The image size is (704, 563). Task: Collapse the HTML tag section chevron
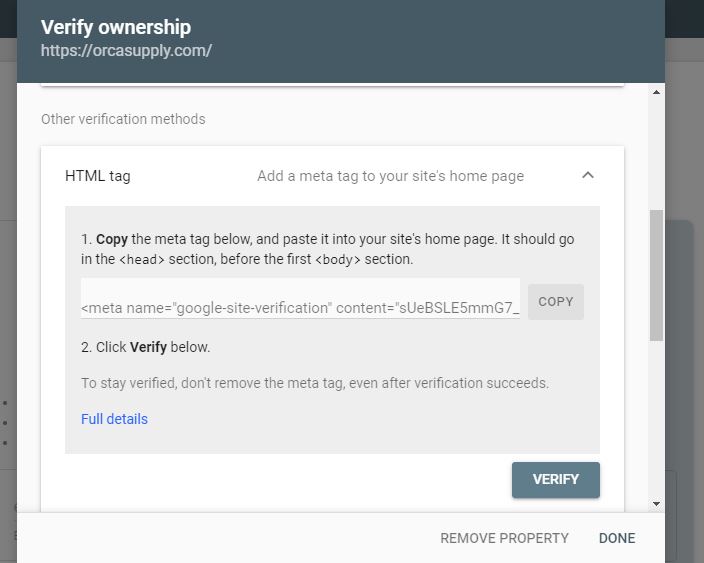pyautogui.click(x=588, y=175)
